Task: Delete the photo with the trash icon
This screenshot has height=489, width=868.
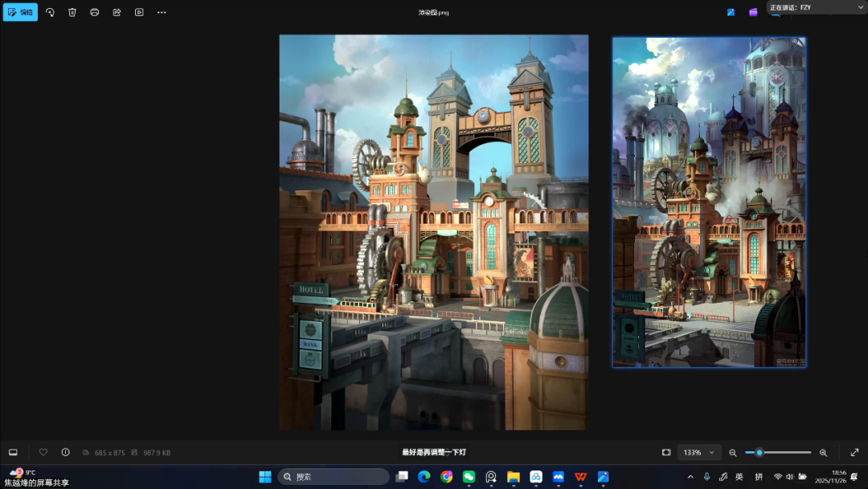Action: [72, 12]
